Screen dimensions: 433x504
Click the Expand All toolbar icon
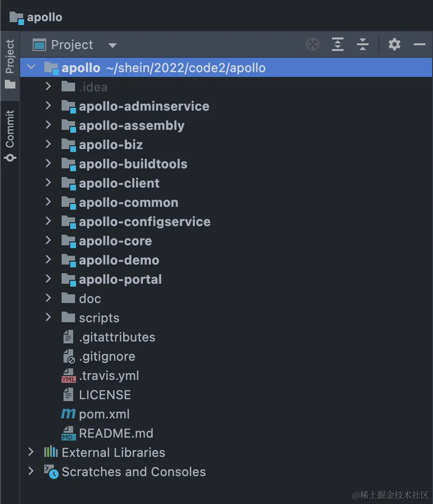[x=338, y=45]
